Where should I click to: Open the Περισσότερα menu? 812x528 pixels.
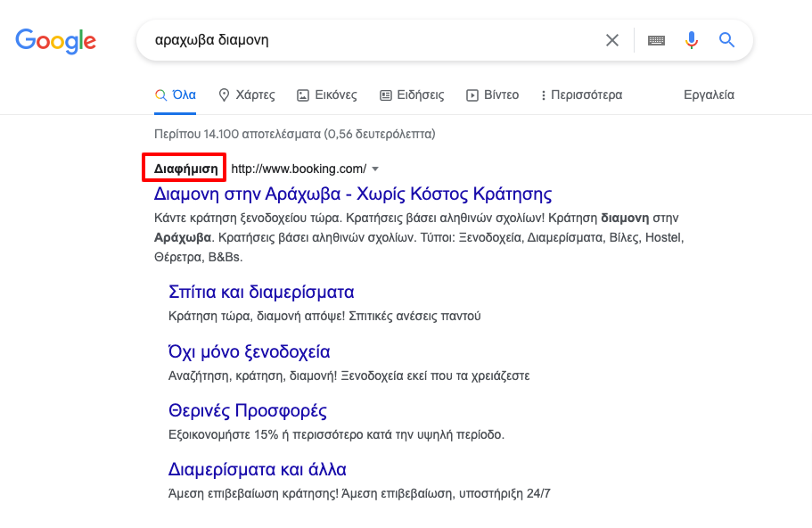581,95
